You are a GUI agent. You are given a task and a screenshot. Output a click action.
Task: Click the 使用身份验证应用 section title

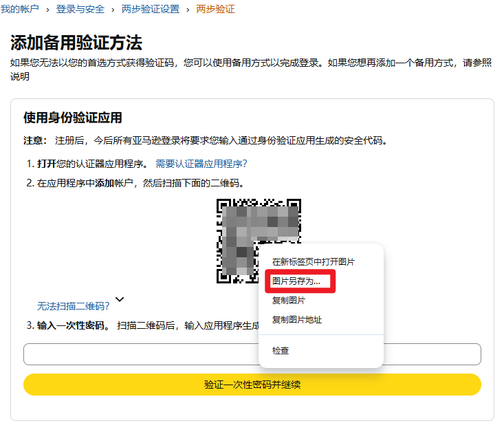pyautogui.click(x=73, y=118)
